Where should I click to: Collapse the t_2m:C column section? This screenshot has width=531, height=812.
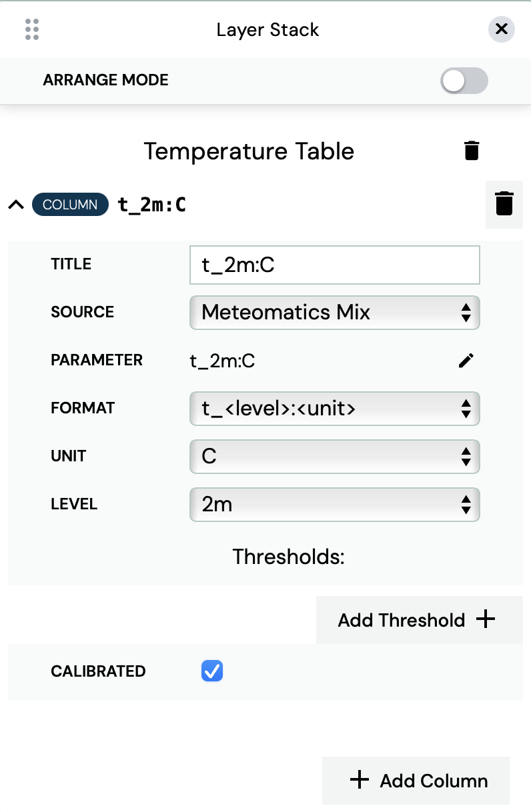[x=16, y=205]
